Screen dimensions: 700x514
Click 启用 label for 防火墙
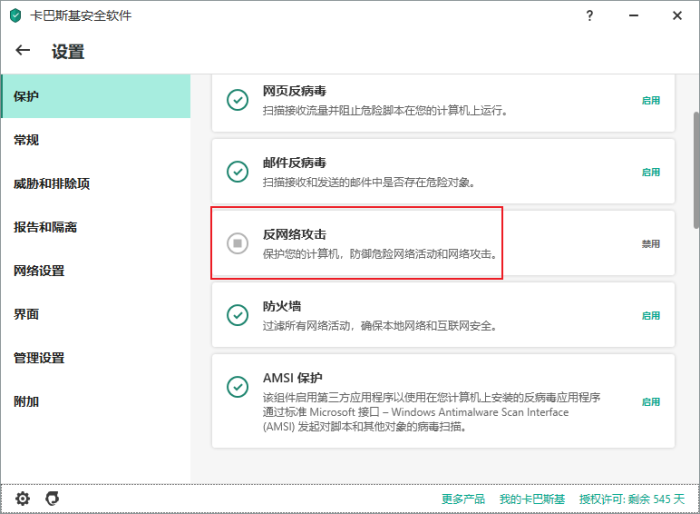coord(651,316)
